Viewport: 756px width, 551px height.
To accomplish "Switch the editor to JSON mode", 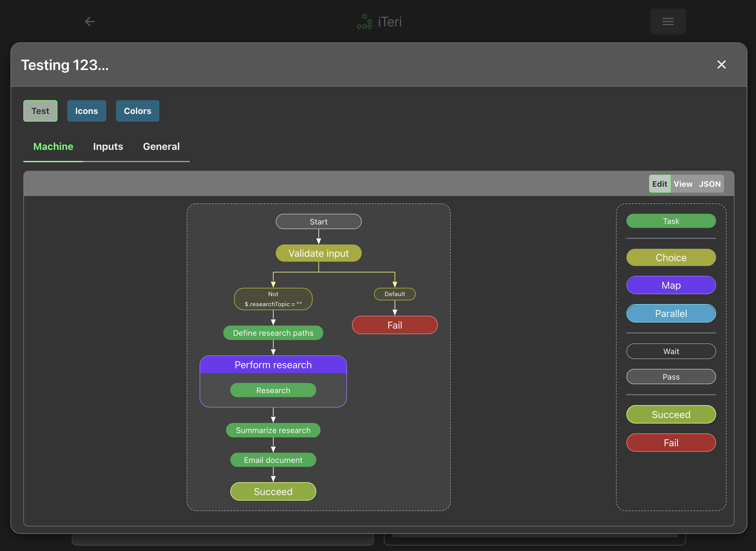I will pos(710,183).
